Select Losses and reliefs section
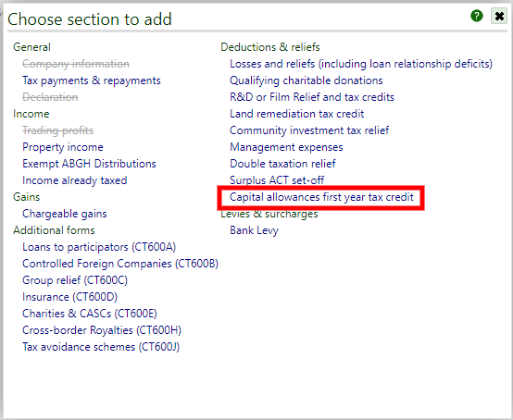The height and width of the screenshot is (420, 513). [361, 64]
